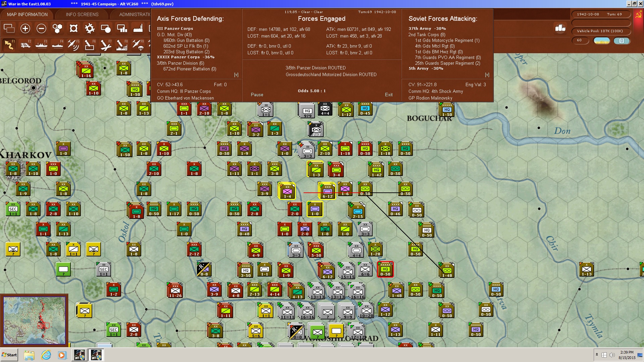Select the F1 move mode arrow icon
The width and height of the screenshot is (644, 362).
pyautogui.click(x=9, y=45)
